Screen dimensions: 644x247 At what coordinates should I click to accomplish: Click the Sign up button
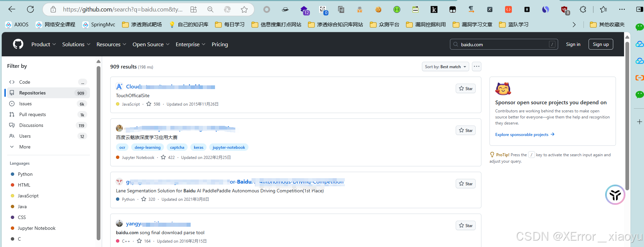[601, 44]
